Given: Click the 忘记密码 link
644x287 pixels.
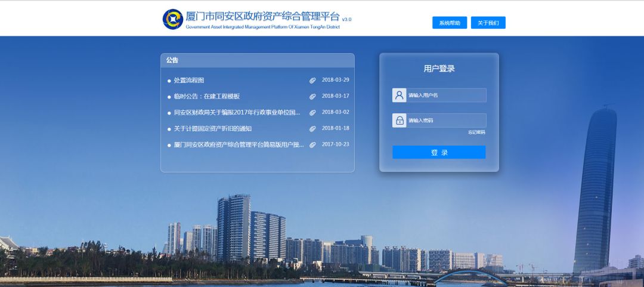Looking at the screenshot, I should (476, 132).
